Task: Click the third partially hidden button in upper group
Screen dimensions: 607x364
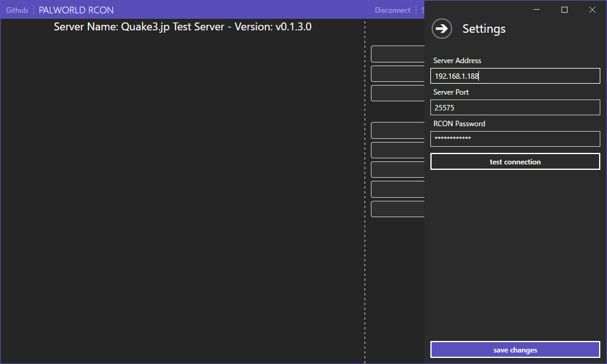Action: click(398, 93)
